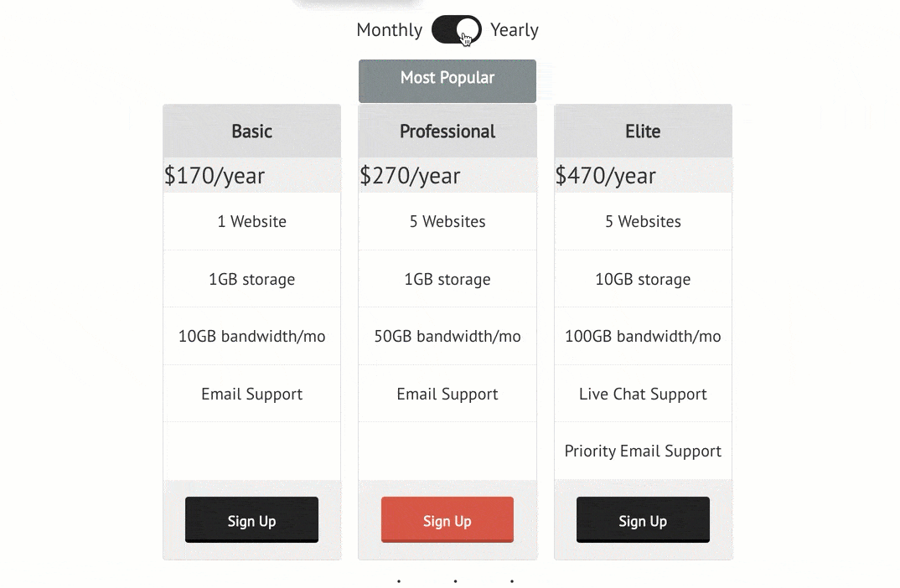The height and width of the screenshot is (588, 900).
Task: Click Priority Email Support feature
Action: [x=643, y=451]
